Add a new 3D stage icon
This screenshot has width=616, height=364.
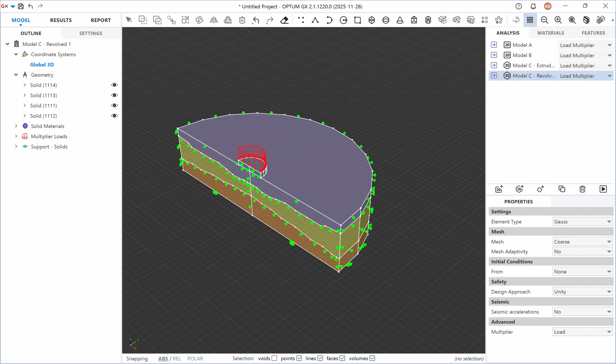(x=519, y=189)
